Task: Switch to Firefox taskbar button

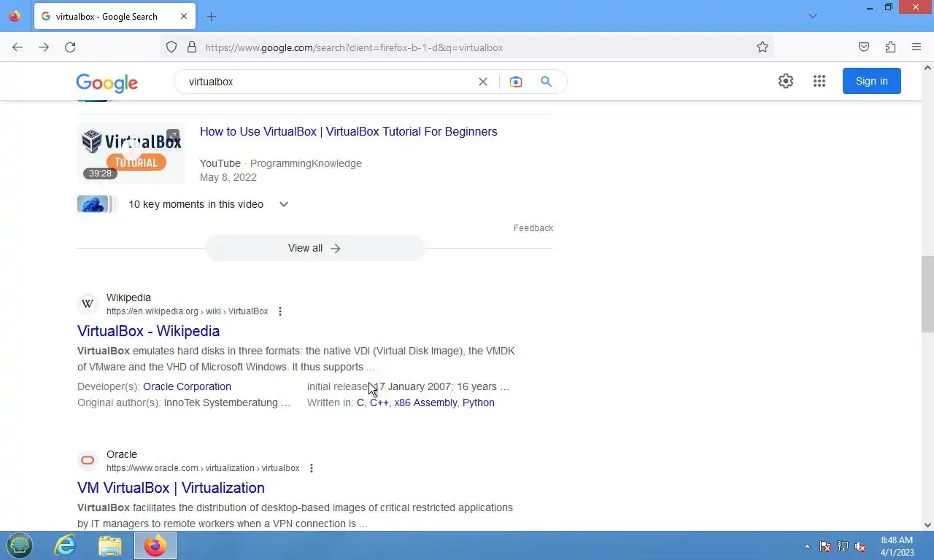Action: pos(155,545)
